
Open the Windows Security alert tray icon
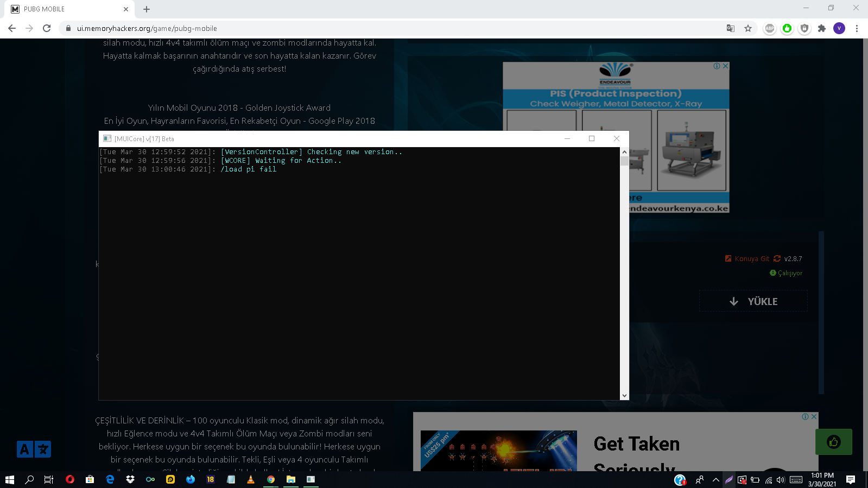click(x=742, y=480)
